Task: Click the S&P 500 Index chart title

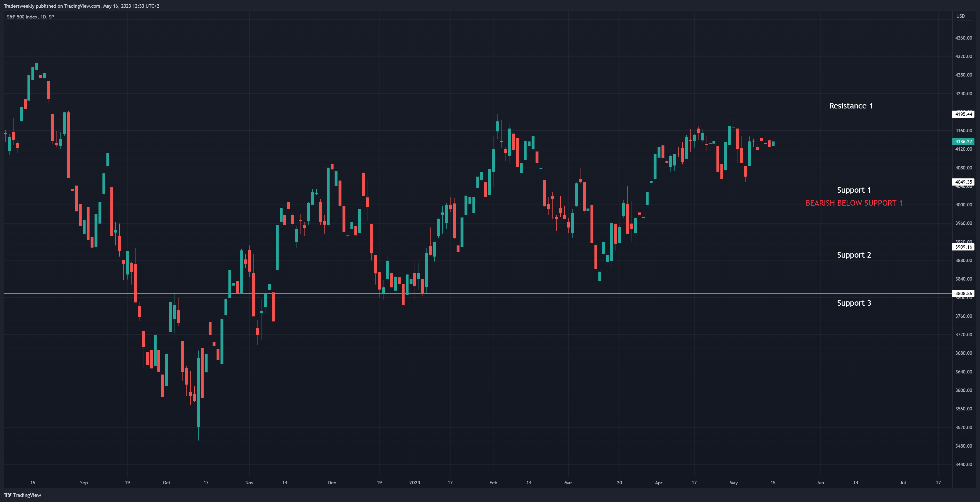Action: [x=30, y=17]
